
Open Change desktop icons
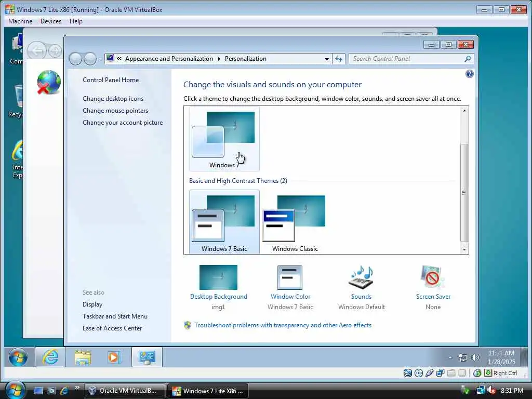(113, 99)
